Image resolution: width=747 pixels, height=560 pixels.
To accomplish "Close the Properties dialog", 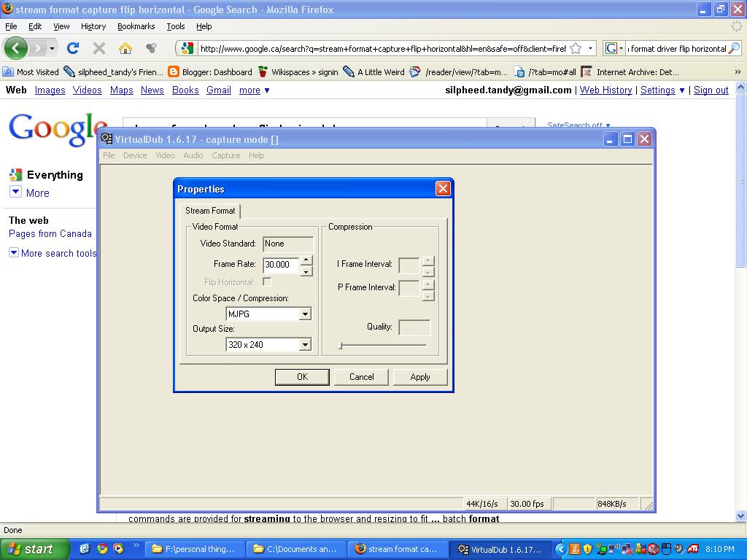I will point(443,189).
